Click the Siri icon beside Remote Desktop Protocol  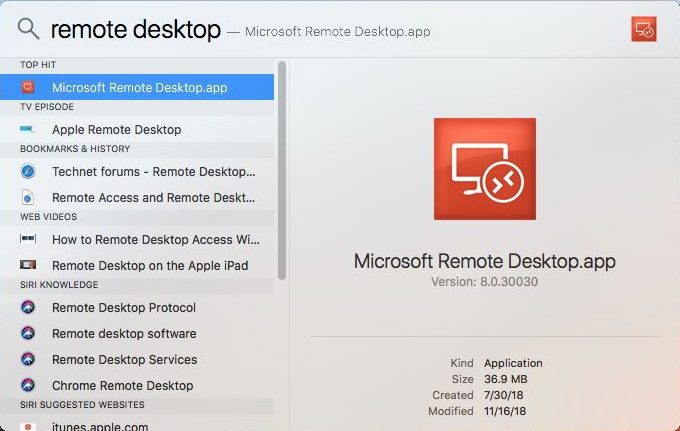pos(28,307)
